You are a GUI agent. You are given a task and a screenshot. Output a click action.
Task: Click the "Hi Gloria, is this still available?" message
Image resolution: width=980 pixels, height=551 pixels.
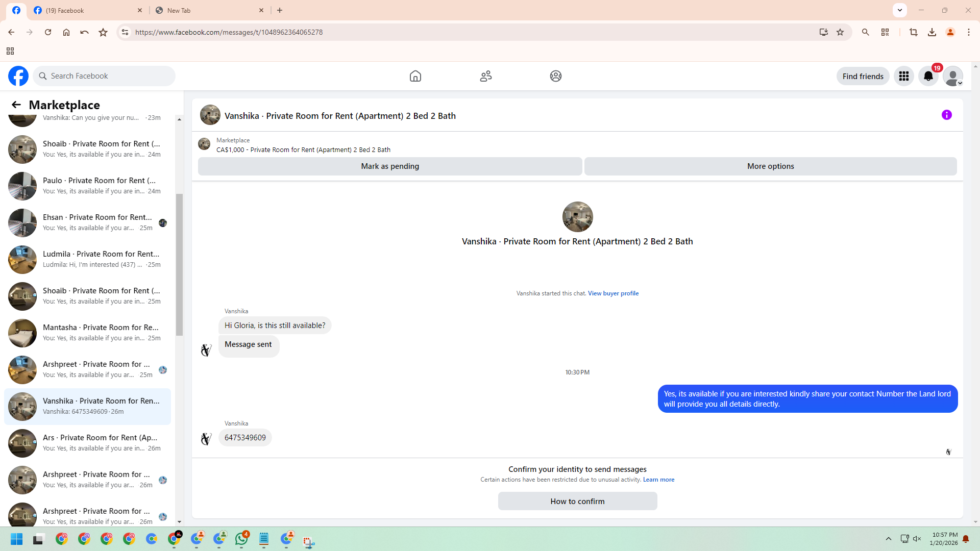click(275, 325)
